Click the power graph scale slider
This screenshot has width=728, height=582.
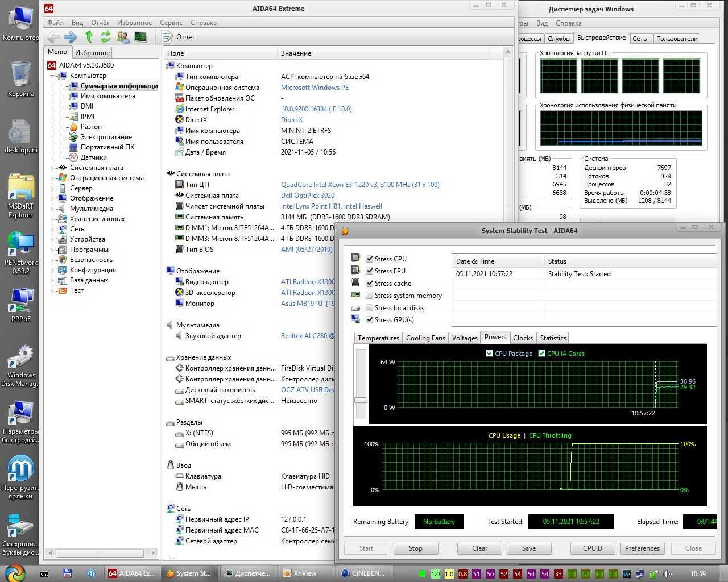(x=361, y=400)
